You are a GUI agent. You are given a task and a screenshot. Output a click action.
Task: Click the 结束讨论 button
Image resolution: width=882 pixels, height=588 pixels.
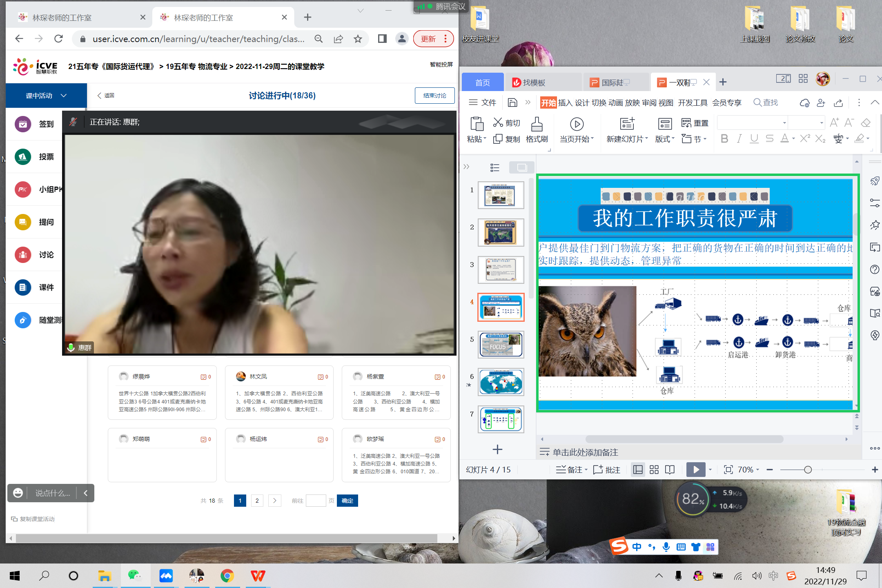click(x=434, y=96)
